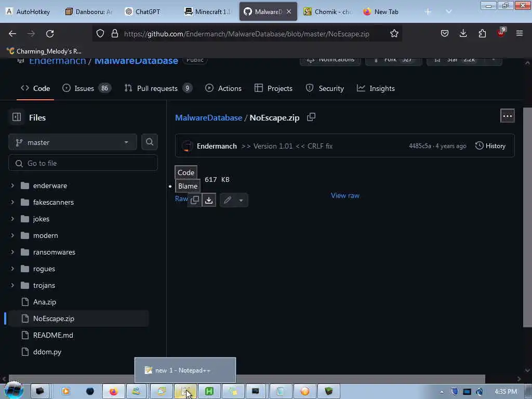Image resolution: width=532 pixels, height=399 pixels.
Task: Open MalwareDatabase breadcrumb link
Action: (x=209, y=118)
